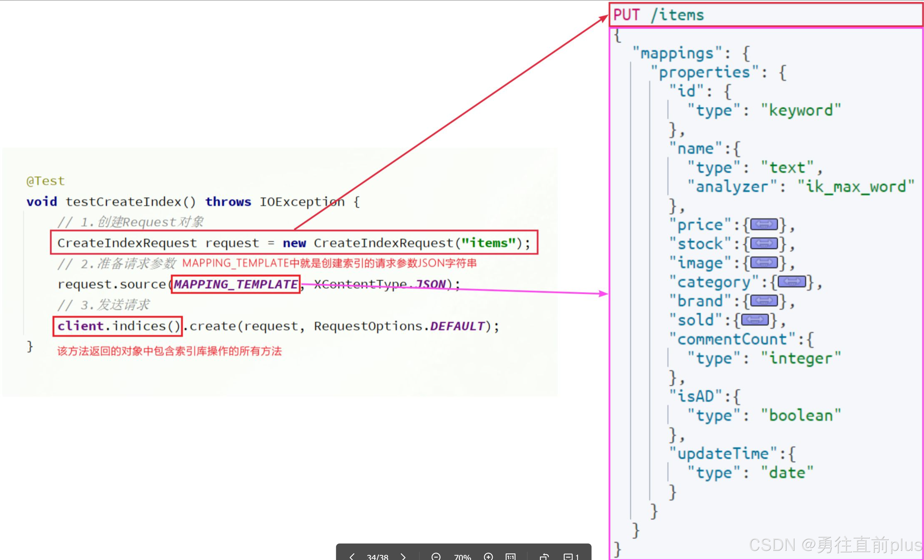Image resolution: width=924 pixels, height=560 pixels.
Task: Reset view with the 1:1 icon
Action: coord(510,557)
